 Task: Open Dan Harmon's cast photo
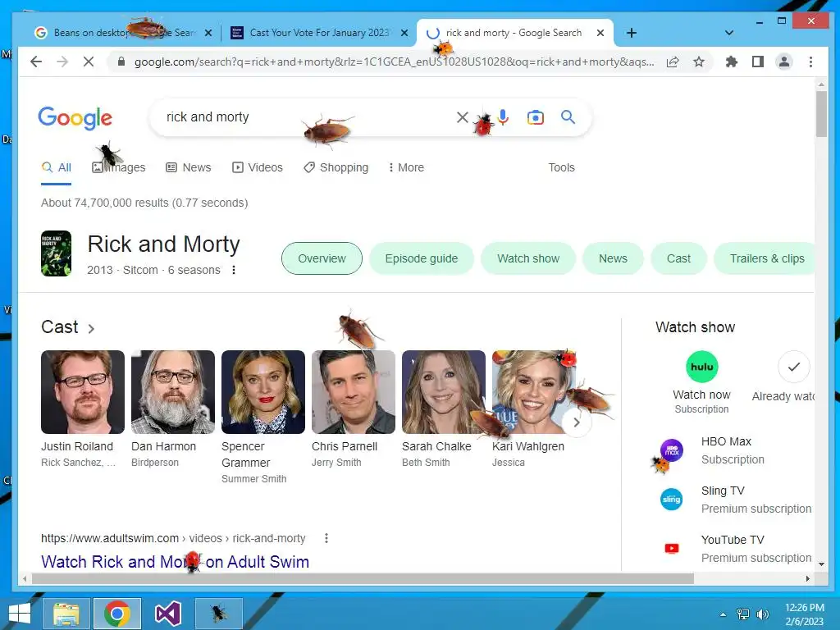click(x=173, y=392)
